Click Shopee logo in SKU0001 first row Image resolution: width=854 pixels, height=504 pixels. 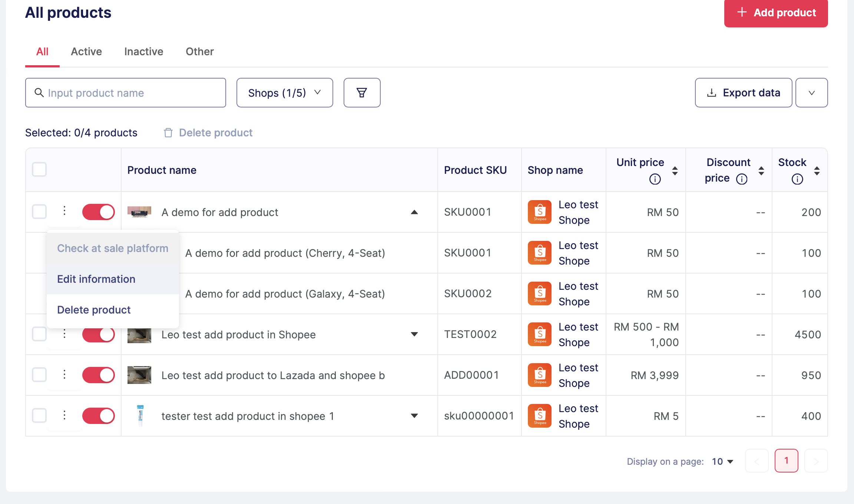point(540,212)
